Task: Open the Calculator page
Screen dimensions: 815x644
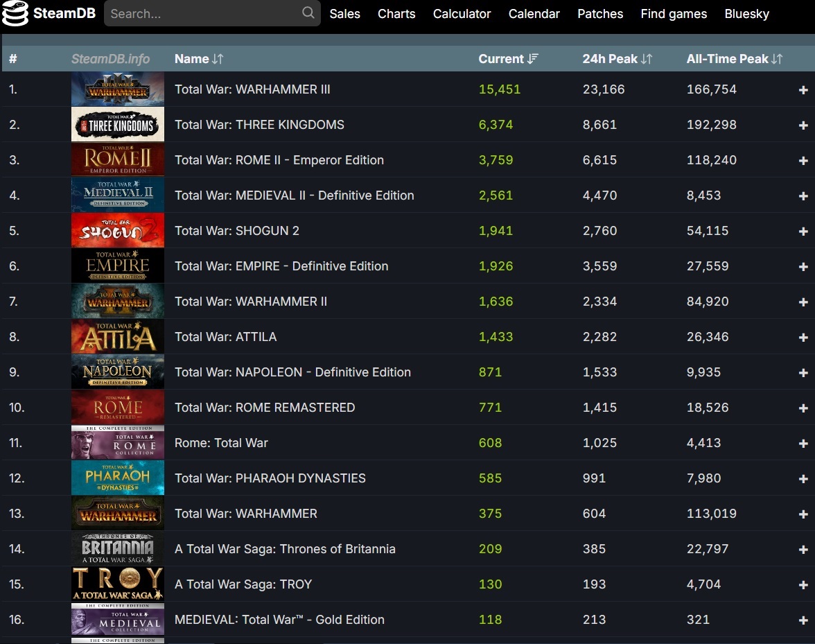Action: (462, 14)
